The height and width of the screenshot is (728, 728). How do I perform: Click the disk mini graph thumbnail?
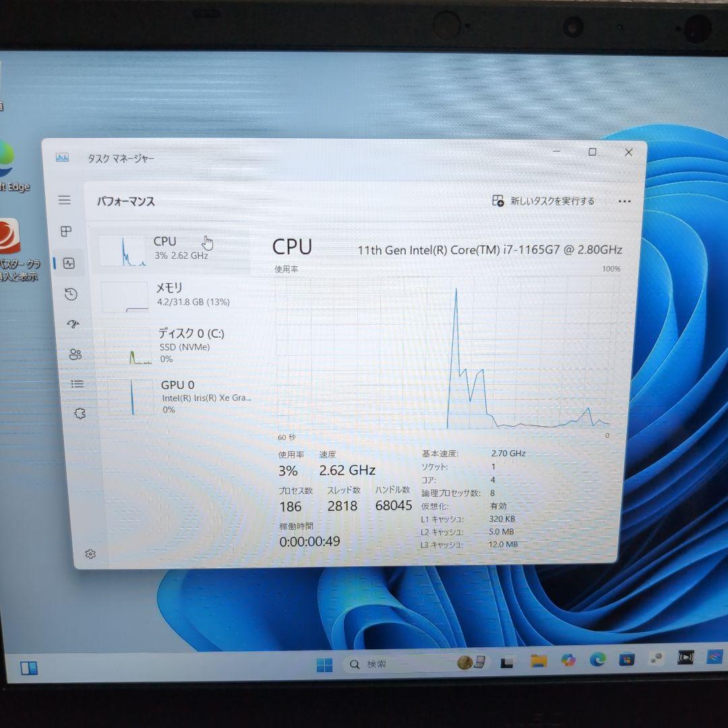(x=129, y=347)
